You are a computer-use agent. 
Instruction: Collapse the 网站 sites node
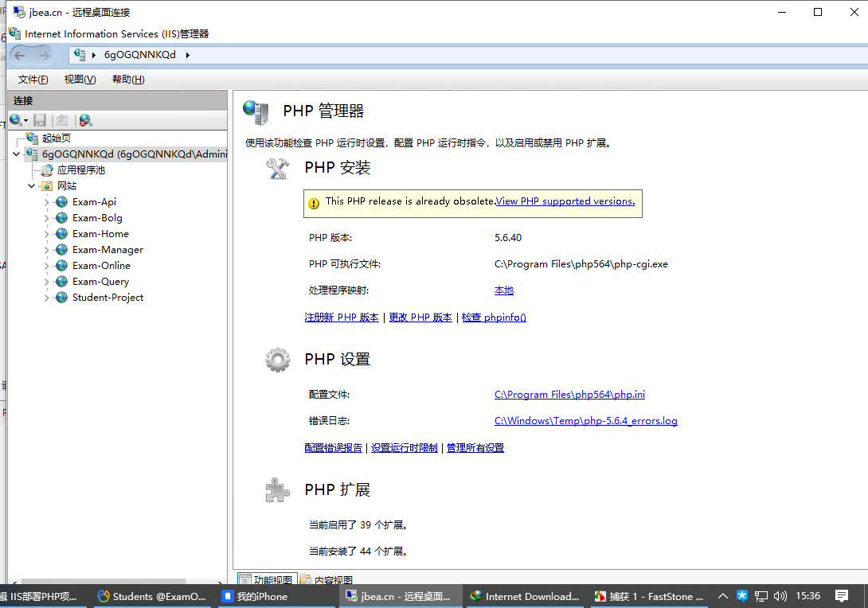[x=32, y=186]
